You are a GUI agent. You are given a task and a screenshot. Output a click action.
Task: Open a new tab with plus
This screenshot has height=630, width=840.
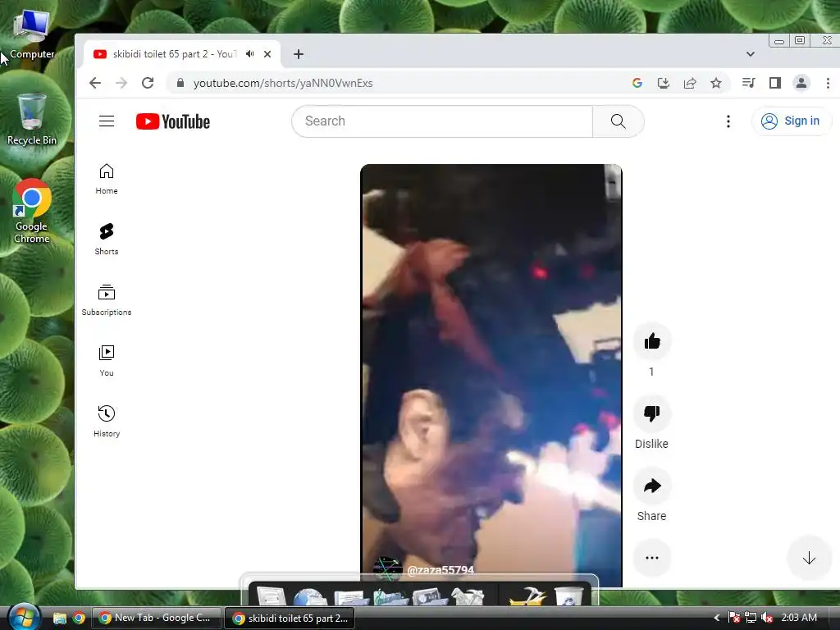[x=299, y=54]
